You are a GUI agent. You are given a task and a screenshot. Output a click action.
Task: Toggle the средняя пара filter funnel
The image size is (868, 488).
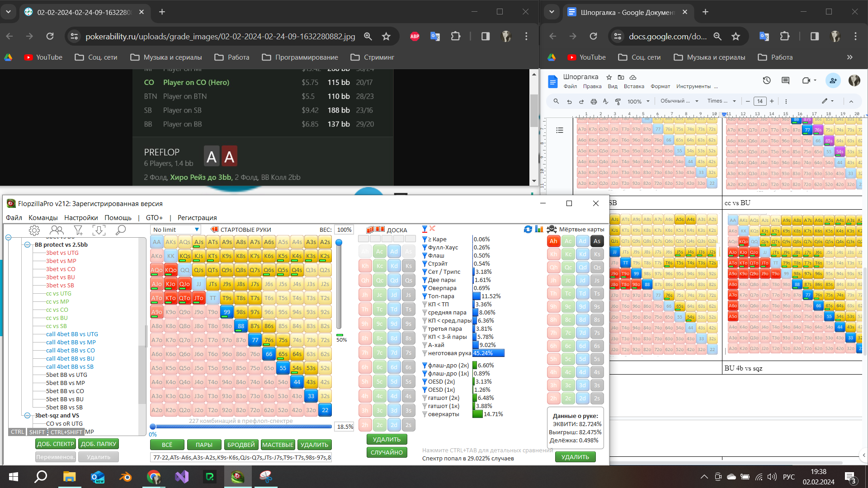425,313
